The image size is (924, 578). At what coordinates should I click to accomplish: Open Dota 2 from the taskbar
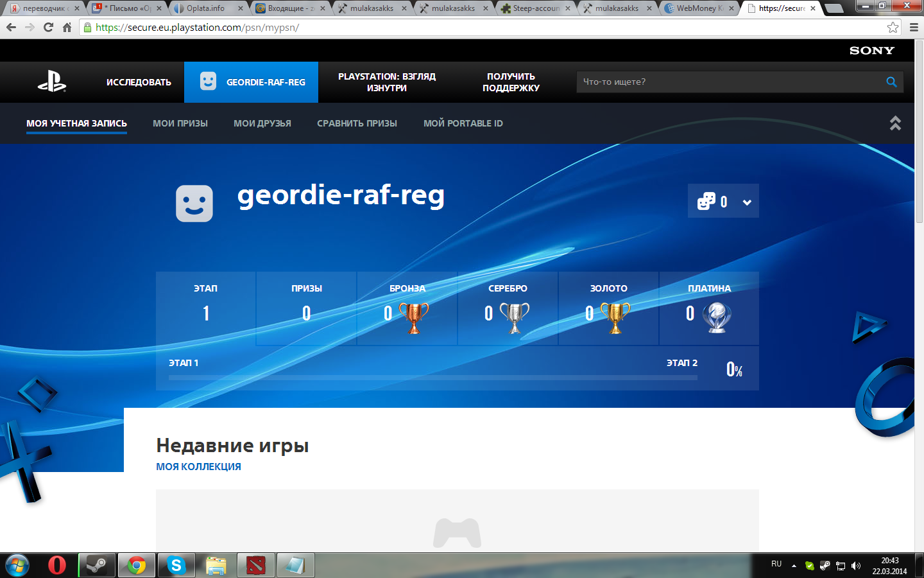click(x=256, y=565)
